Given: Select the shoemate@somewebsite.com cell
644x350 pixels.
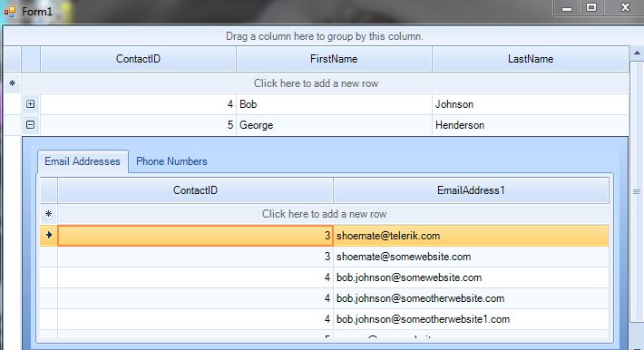Looking at the screenshot, I should 471,257.
